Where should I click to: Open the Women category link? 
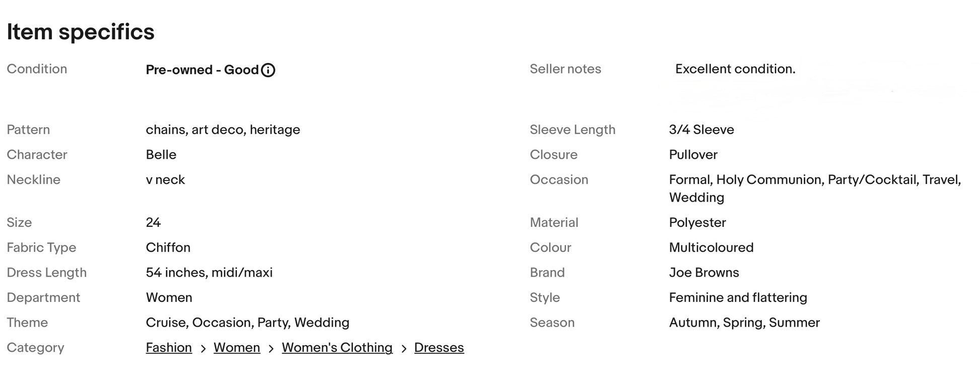click(237, 347)
